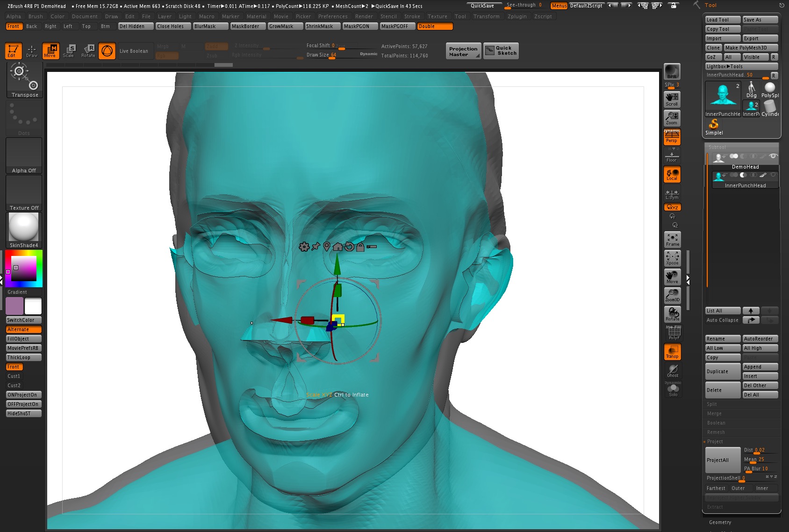This screenshot has width=789, height=532.
Task: Open the Lightbox Tools browser
Action: (741, 66)
